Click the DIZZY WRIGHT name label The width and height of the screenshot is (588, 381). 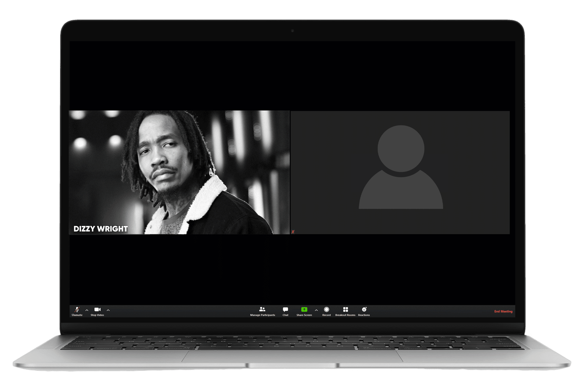(101, 229)
